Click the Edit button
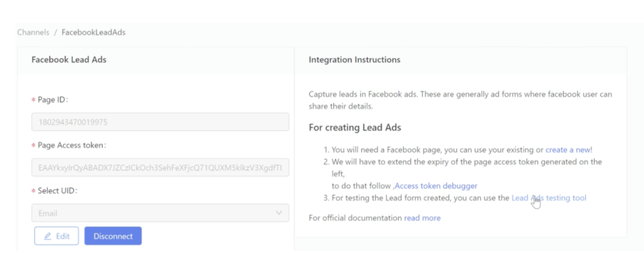This screenshot has height=253, width=644. point(57,236)
